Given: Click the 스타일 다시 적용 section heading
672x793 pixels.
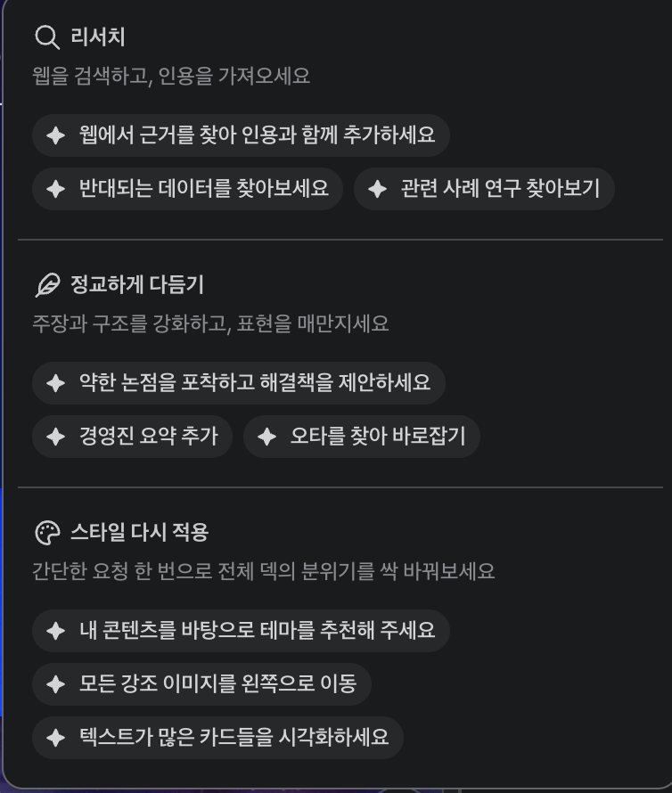Looking at the screenshot, I should pyautogui.click(x=139, y=533).
